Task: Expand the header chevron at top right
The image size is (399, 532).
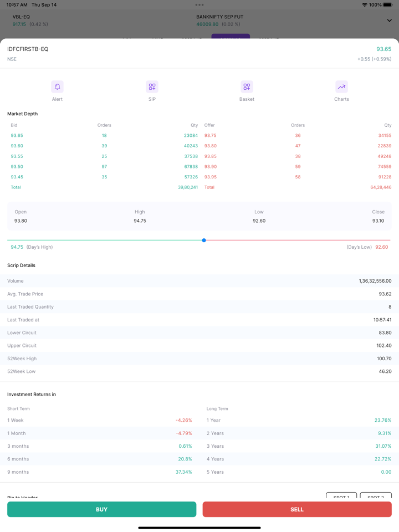Action: (389, 21)
